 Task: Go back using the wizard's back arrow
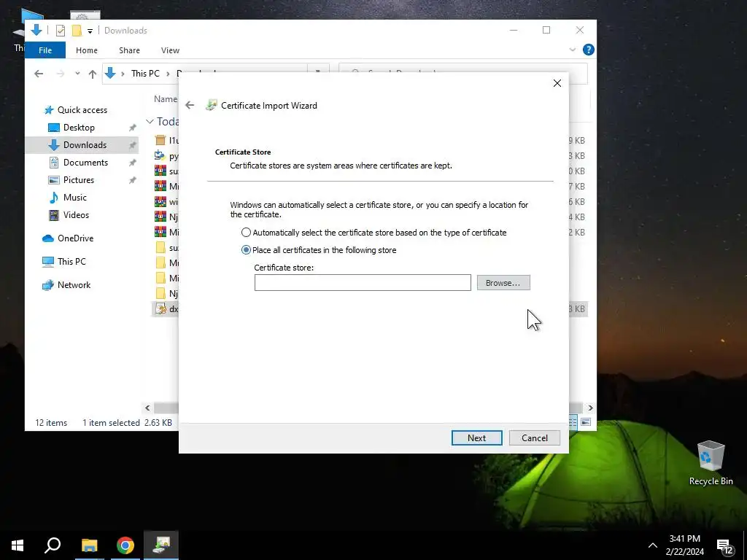pyautogui.click(x=190, y=105)
